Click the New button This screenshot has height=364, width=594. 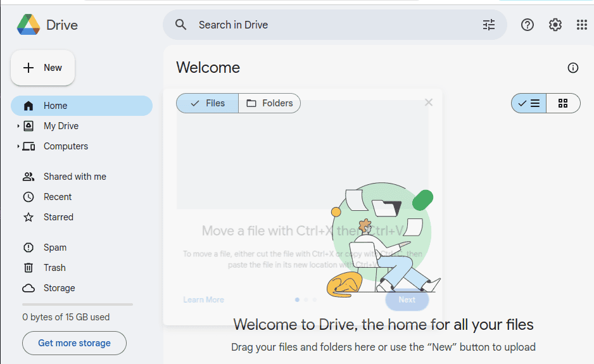[x=43, y=68]
